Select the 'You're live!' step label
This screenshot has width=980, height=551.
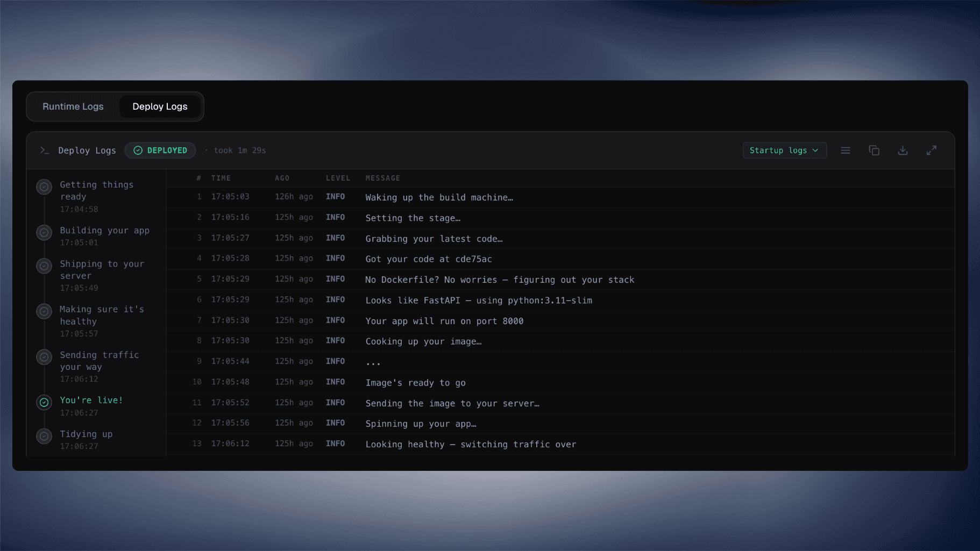pos(91,400)
